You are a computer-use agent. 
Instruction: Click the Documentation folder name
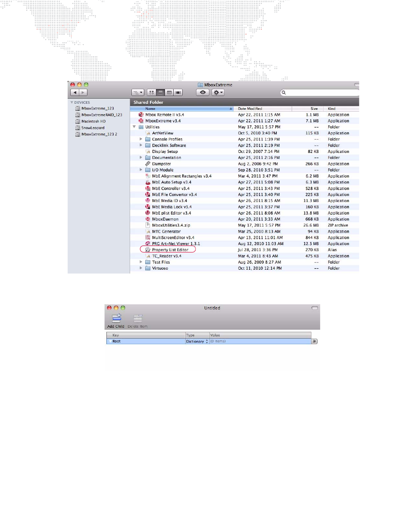click(166, 158)
